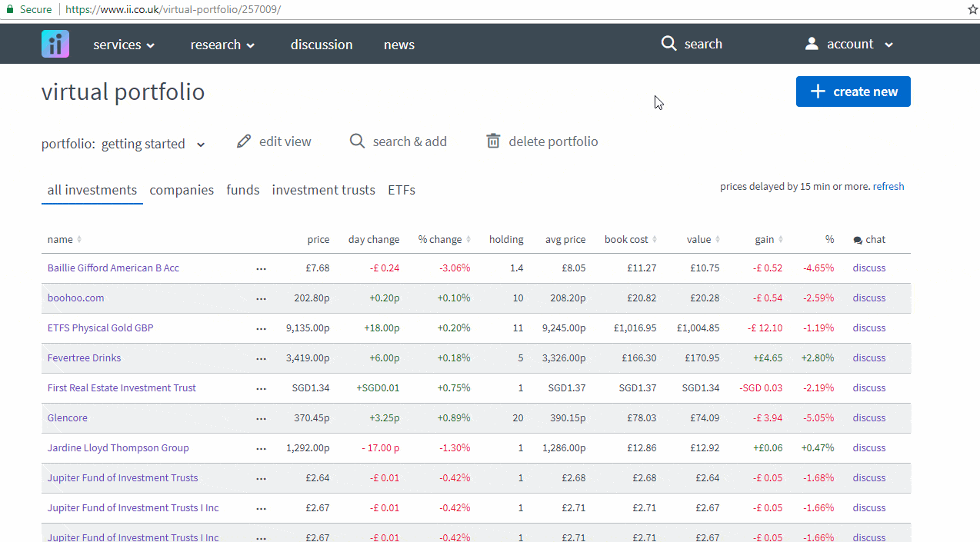Image resolution: width=980 pixels, height=542 pixels.
Task: Click ETFS Physical Gold value £1,004.85
Action: pos(698,328)
